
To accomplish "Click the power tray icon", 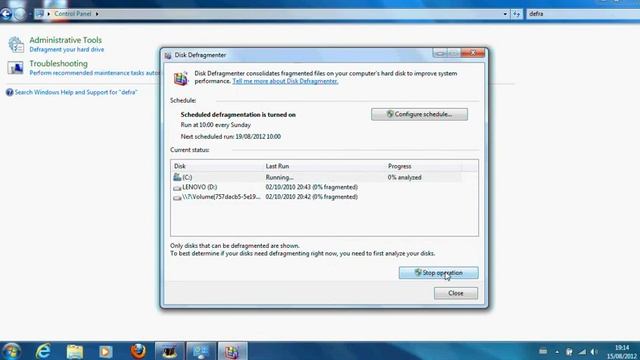I will (569, 351).
